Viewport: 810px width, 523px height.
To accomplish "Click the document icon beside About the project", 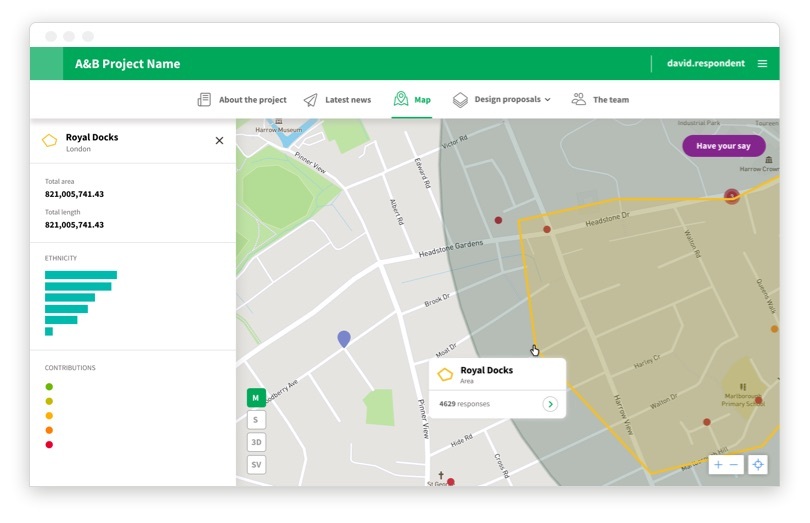I will tap(204, 99).
